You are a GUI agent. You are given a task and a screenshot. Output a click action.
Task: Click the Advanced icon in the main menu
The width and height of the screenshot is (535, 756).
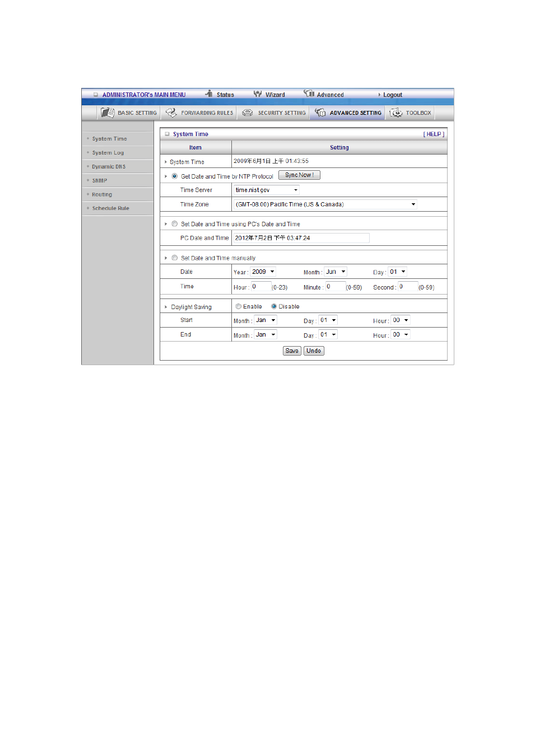[x=309, y=93]
